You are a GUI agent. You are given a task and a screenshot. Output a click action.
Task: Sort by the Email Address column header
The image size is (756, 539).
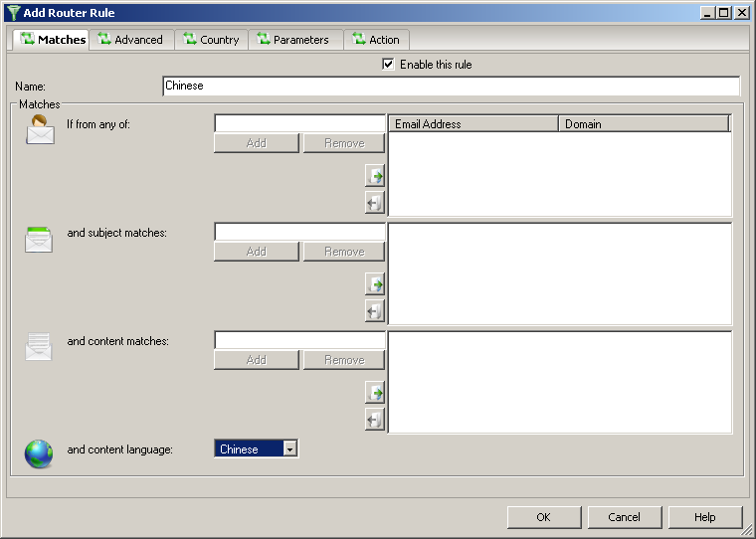point(472,124)
